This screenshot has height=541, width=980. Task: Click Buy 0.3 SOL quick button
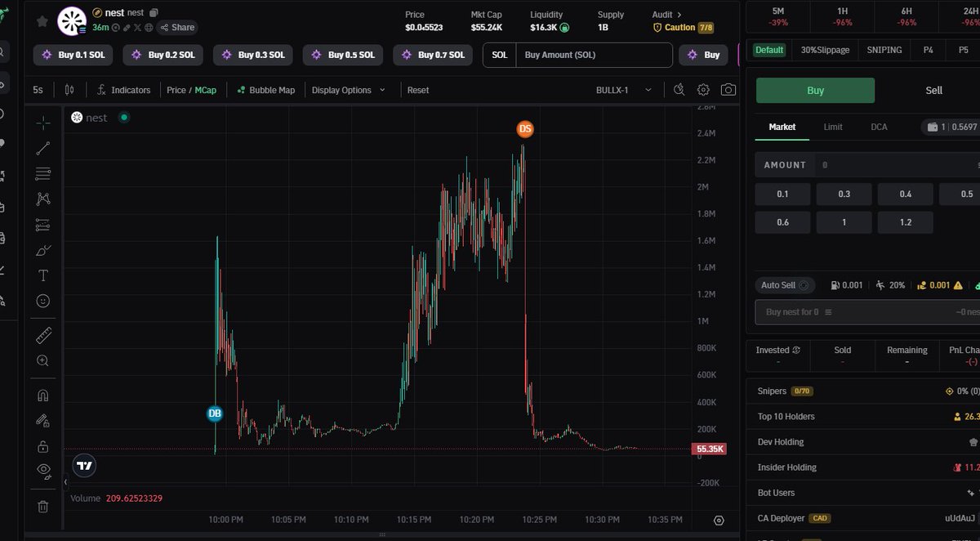coord(253,55)
